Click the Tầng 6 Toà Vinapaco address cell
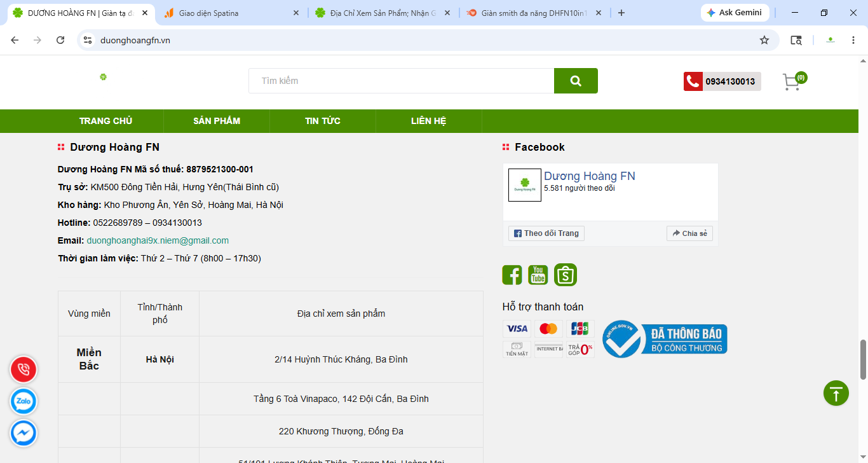The width and height of the screenshot is (868, 463). [341, 399]
